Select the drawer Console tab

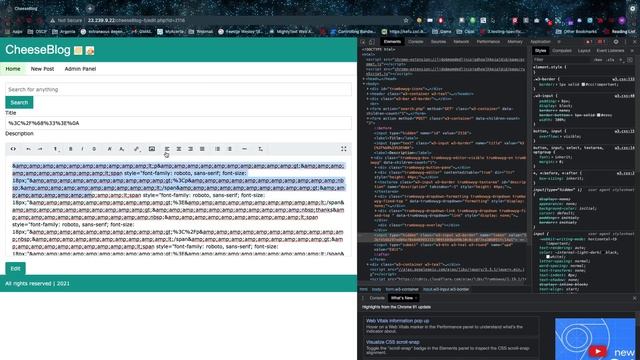[377, 298]
